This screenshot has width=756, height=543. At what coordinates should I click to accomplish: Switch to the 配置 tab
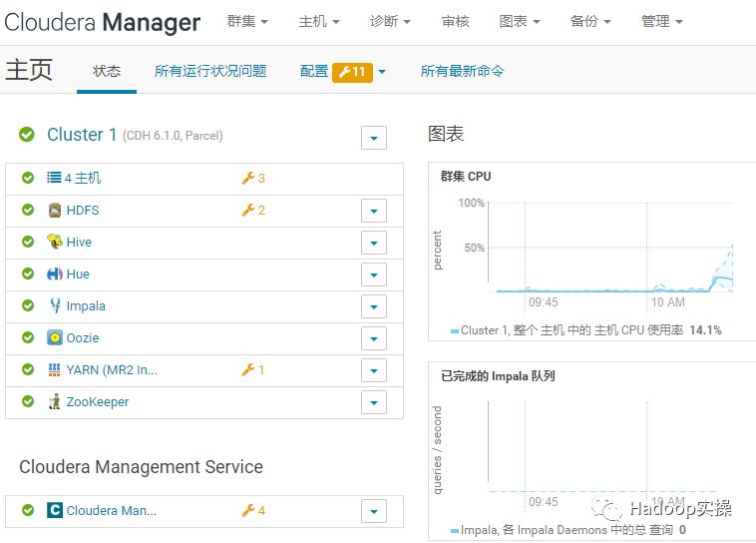click(x=314, y=72)
